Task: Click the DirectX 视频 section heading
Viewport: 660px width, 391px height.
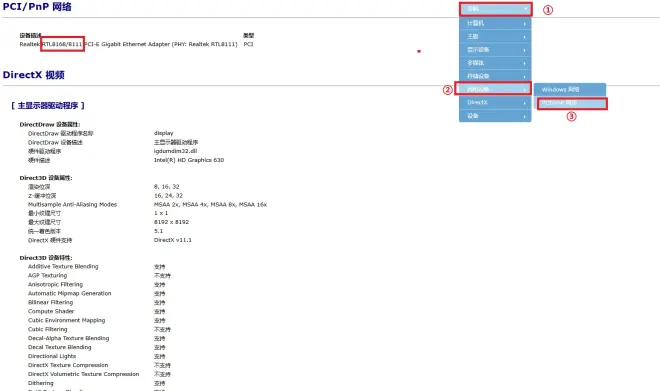Action: [34, 75]
